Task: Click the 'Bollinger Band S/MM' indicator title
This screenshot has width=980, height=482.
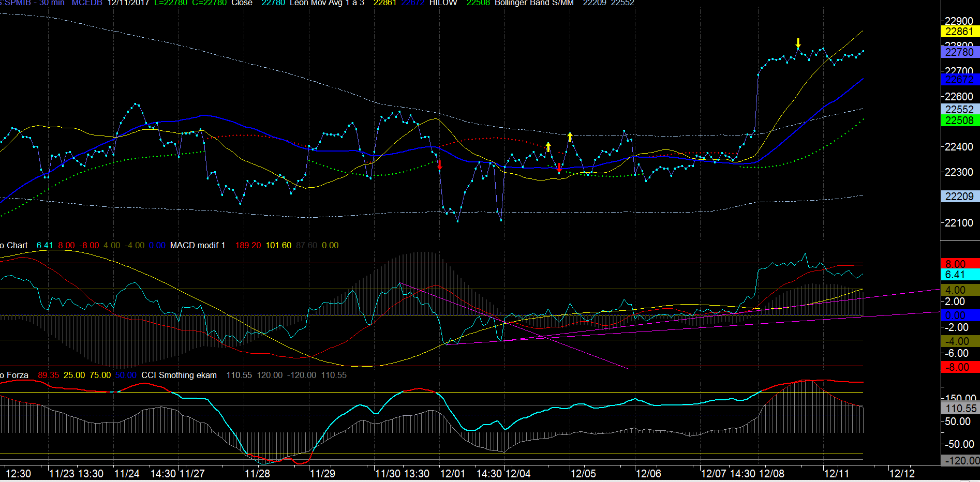Action: click(x=534, y=3)
